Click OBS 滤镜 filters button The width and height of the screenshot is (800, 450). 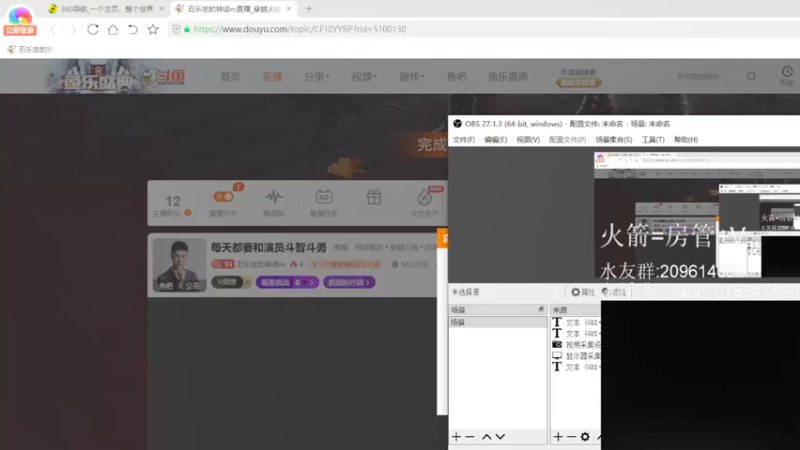tap(613, 292)
